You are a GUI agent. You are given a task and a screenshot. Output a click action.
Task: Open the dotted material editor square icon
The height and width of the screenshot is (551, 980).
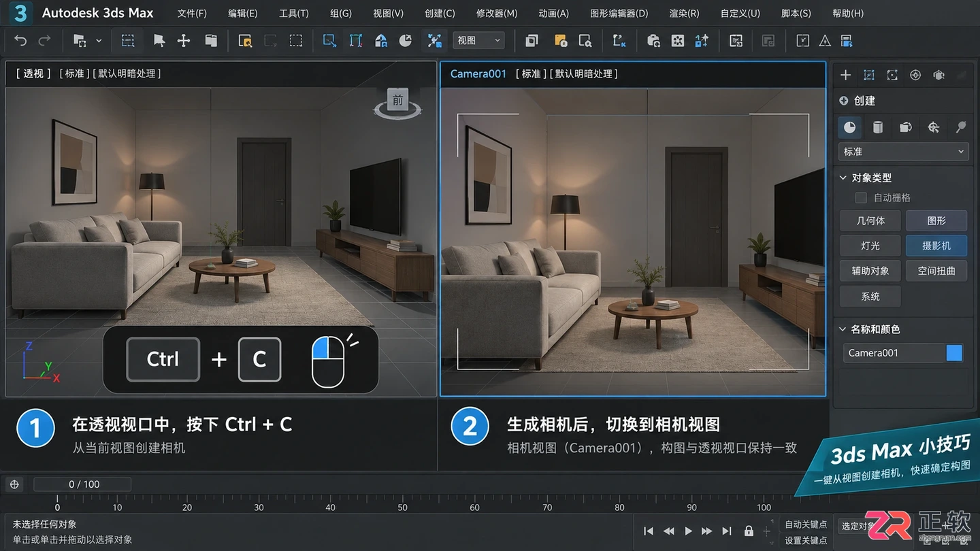click(x=678, y=41)
